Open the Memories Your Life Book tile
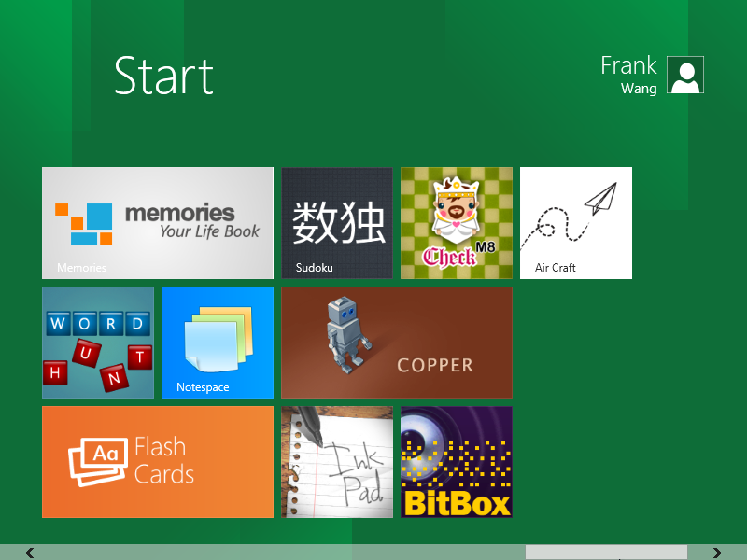The height and width of the screenshot is (560, 747). (158, 223)
